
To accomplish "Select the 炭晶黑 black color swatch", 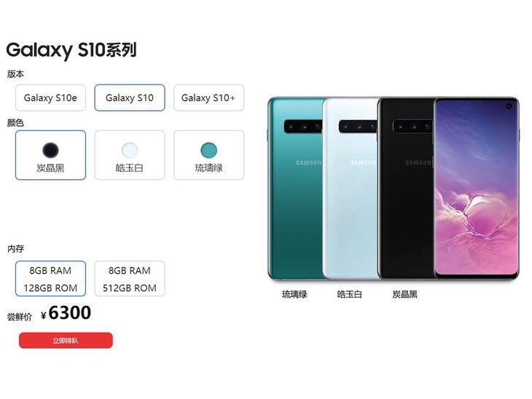I will [50, 155].
